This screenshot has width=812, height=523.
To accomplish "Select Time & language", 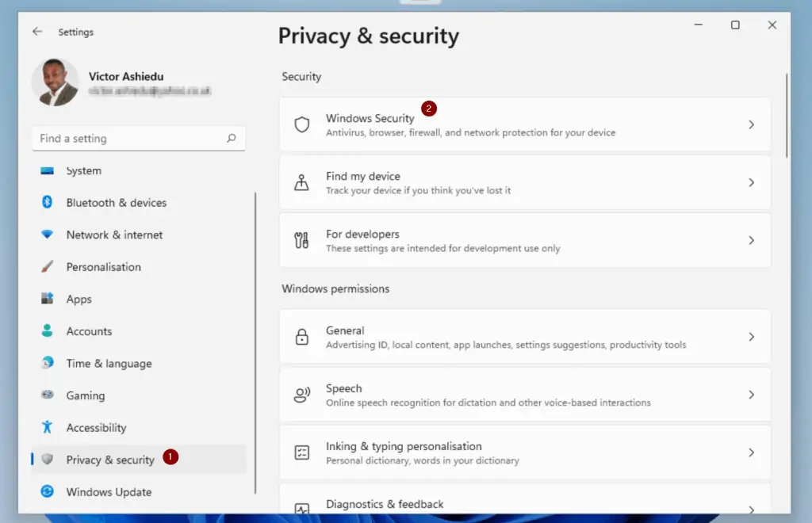I will [x=139, y=363].
